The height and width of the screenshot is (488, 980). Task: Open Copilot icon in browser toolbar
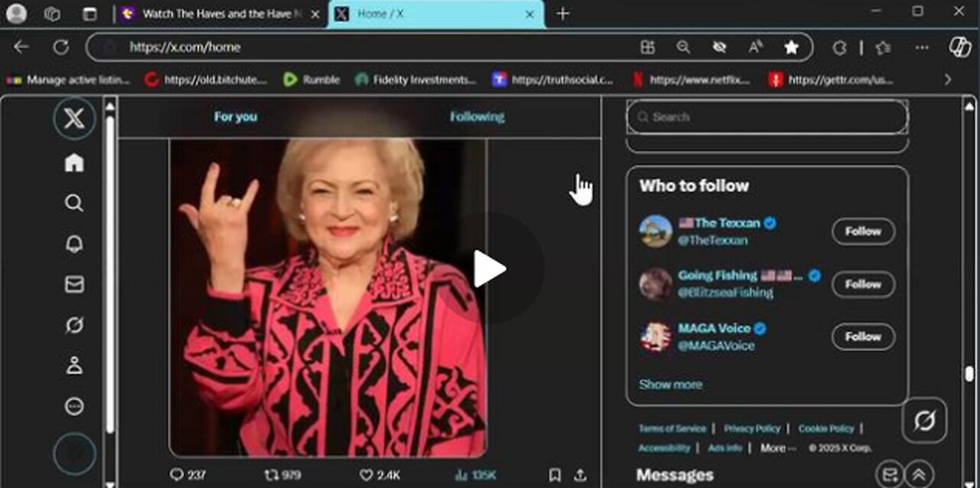tap(960, 47)
